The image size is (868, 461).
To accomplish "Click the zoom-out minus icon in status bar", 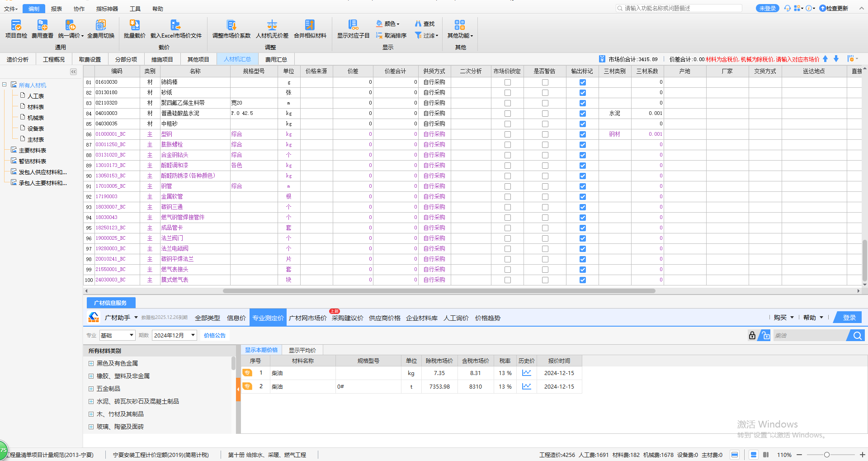I will [799, 455].
